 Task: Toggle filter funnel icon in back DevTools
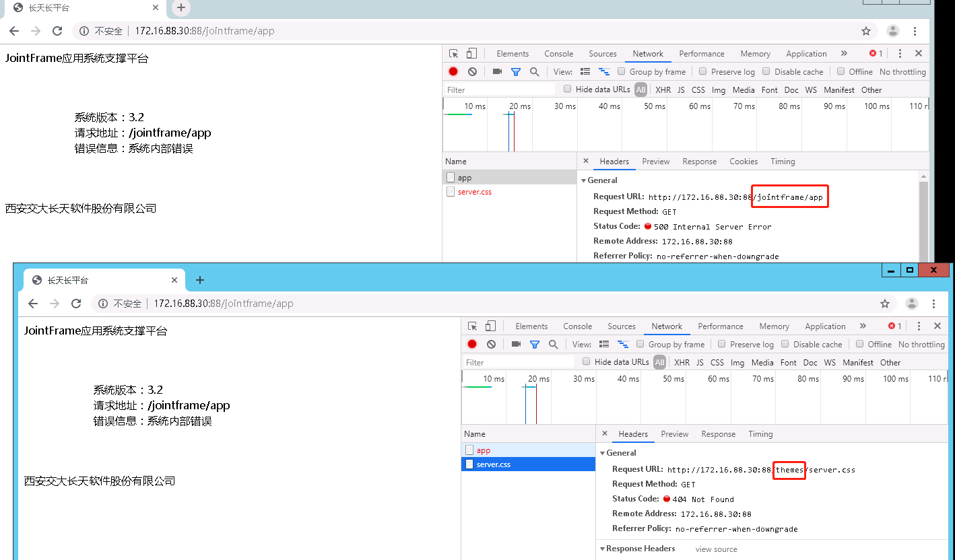tap(516, 71)
